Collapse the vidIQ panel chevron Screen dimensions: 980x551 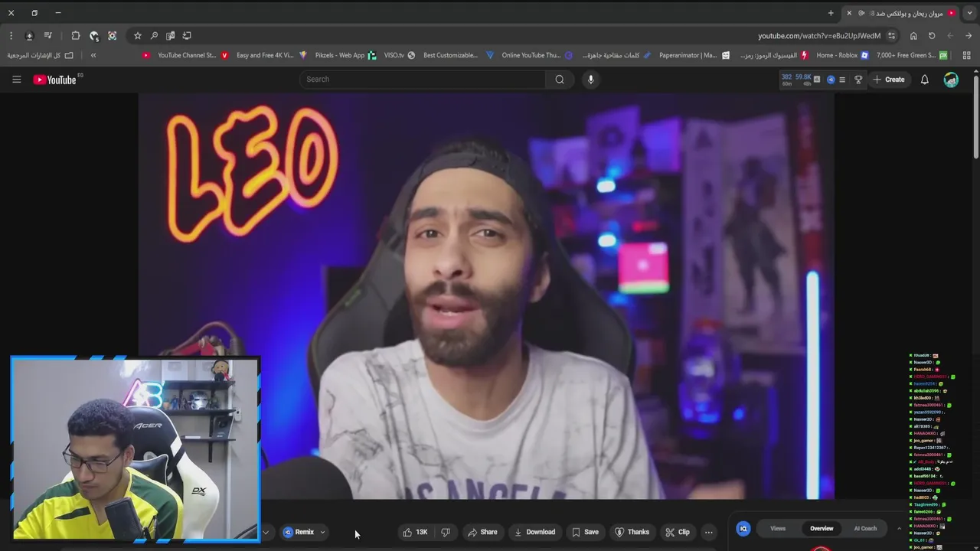click(x=899, y=528)
